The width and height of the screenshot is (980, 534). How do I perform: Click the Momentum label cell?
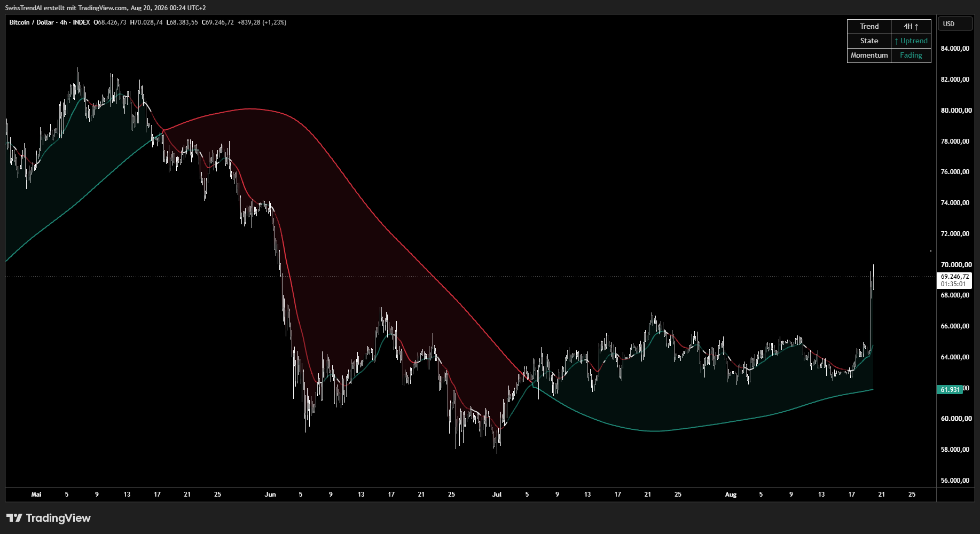pos(869,56)
